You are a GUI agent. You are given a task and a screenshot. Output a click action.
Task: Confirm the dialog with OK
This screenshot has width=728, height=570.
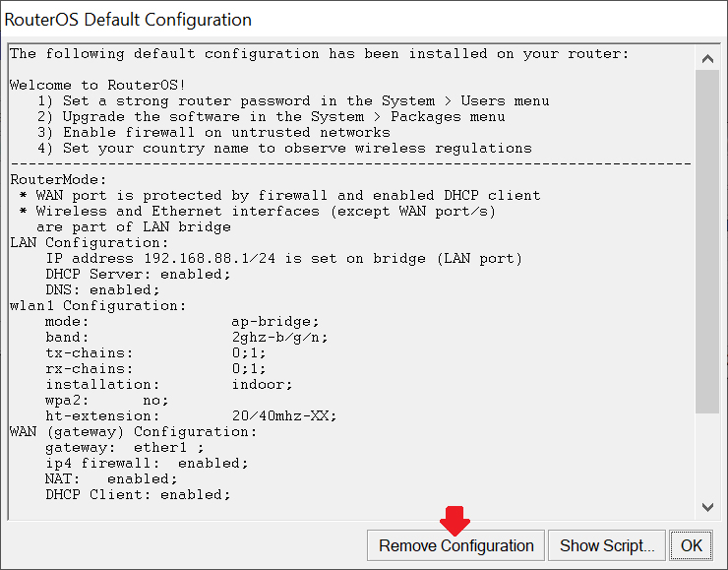691,545
